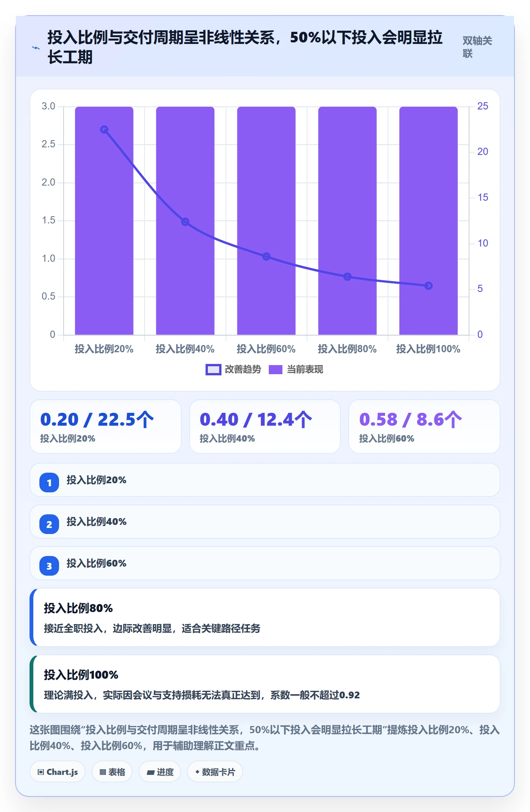Select list row 投入比例40%
This screenshot has width=530, height=812.
(x=265, y=522)
